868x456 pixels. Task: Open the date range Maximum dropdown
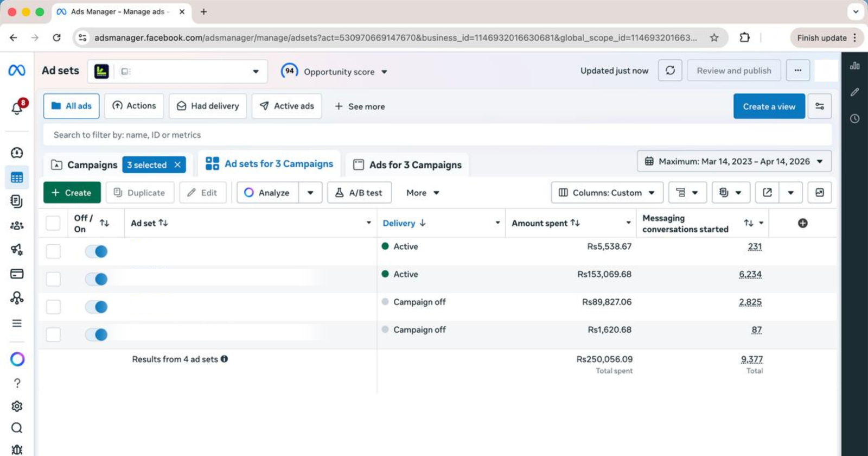pyautogui.click(x=733, y=161)
